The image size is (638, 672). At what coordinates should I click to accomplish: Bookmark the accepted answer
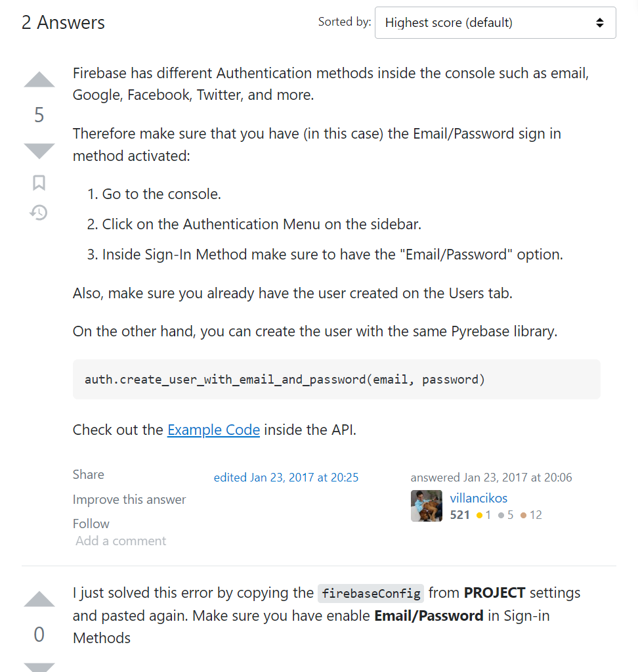coord(39,183)
